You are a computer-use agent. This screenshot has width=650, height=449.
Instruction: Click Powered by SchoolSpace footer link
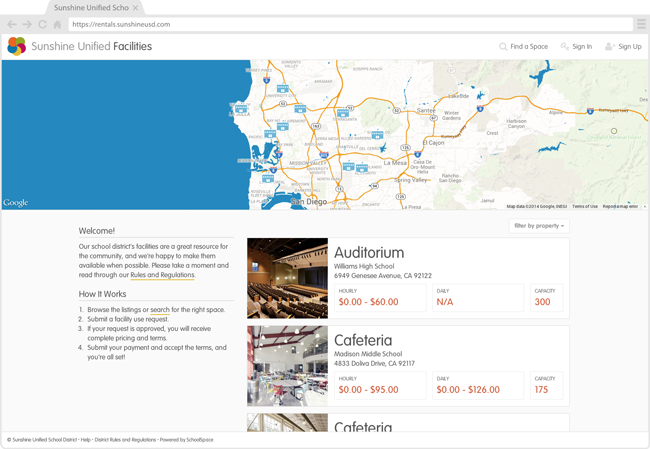[187, 440]
